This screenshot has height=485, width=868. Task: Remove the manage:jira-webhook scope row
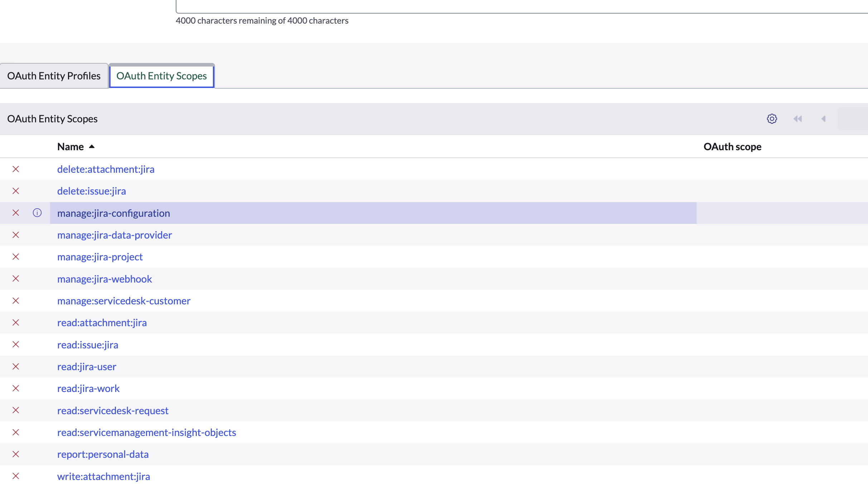(16, 279)
